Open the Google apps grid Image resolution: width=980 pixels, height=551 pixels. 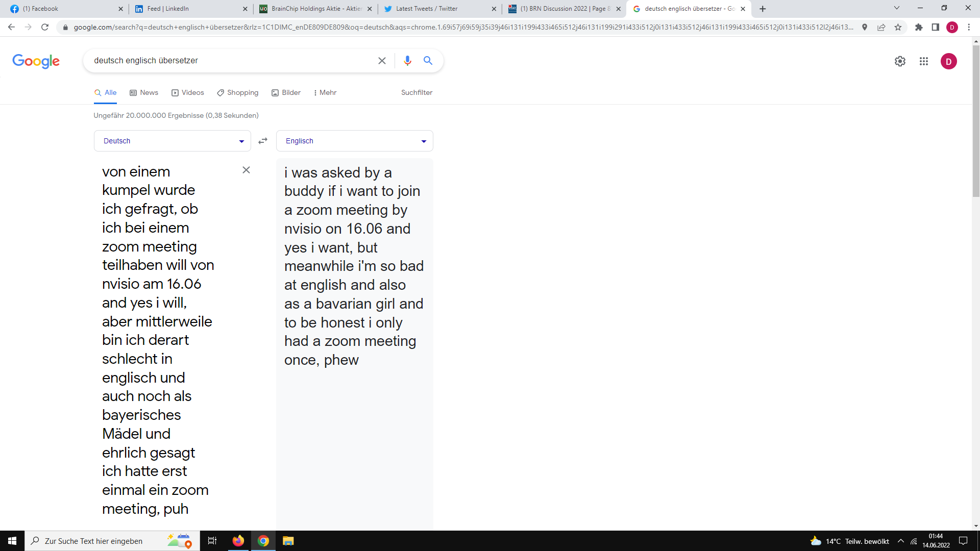click(924, 61)
